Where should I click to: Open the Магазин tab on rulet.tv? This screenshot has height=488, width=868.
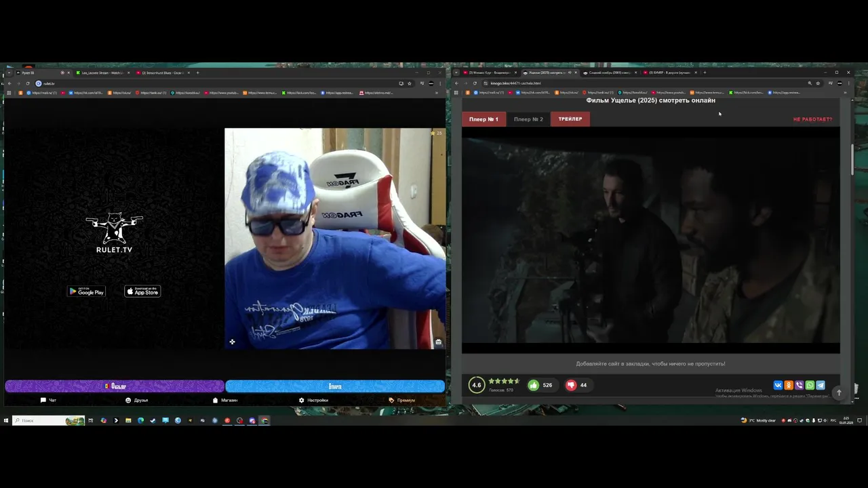tap(225, 400)
